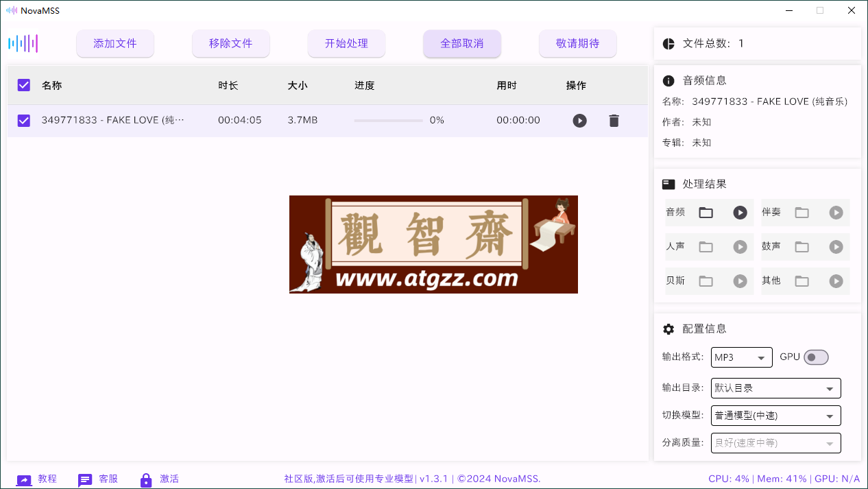Play the 鼓声 result
The height and width of the screenshot is (489, 868).
pos(836,247)
